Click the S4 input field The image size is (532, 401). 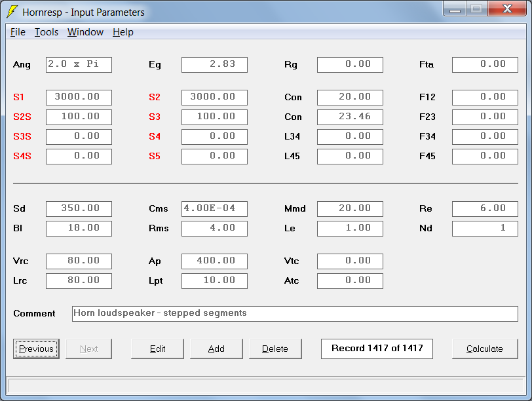tap(214, 137)
